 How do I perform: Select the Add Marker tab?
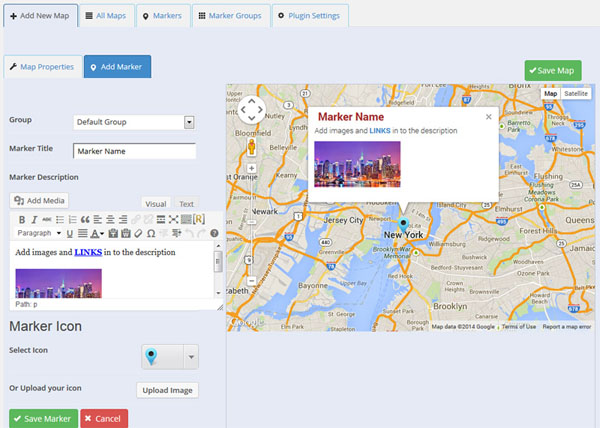(117, 67)
